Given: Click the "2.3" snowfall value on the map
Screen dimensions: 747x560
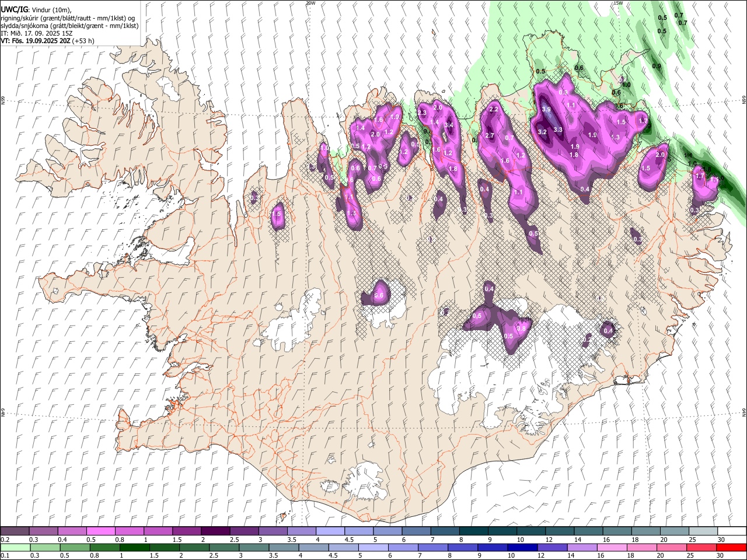Looking at the screenshot, I should pos(423,113).
